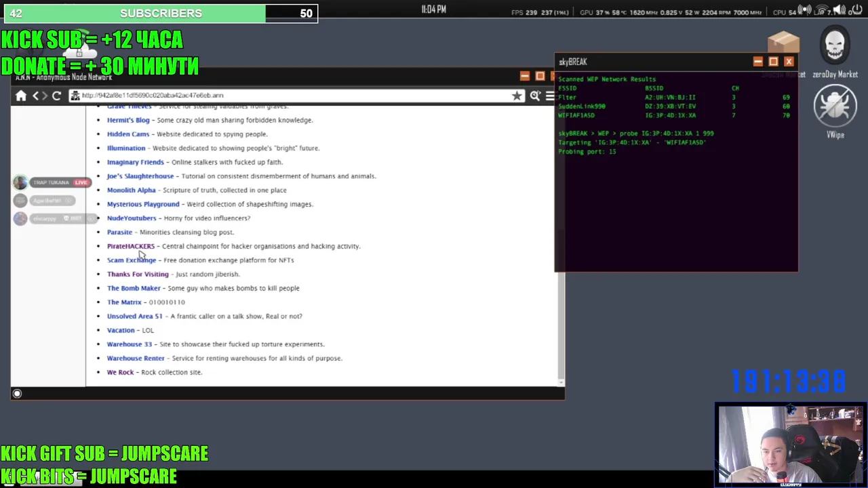Bookmark this page with the star icon

point(517,96)
